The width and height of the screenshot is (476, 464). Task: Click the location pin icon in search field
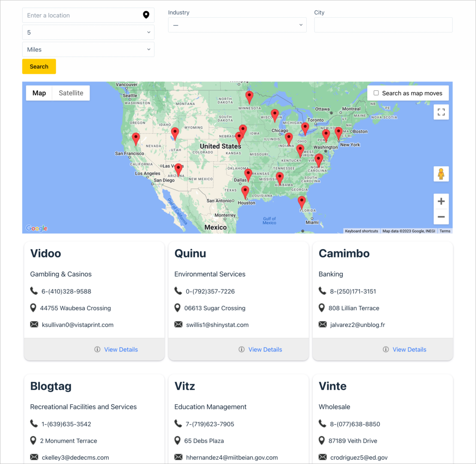pos(146,15)
